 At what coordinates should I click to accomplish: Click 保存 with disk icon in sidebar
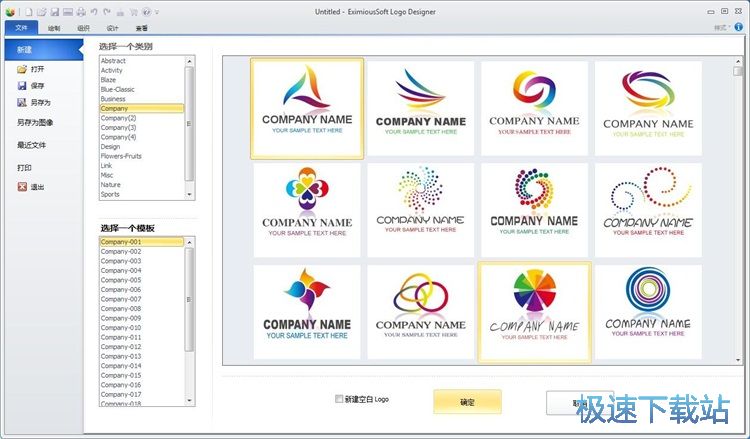tap(31, 86)
